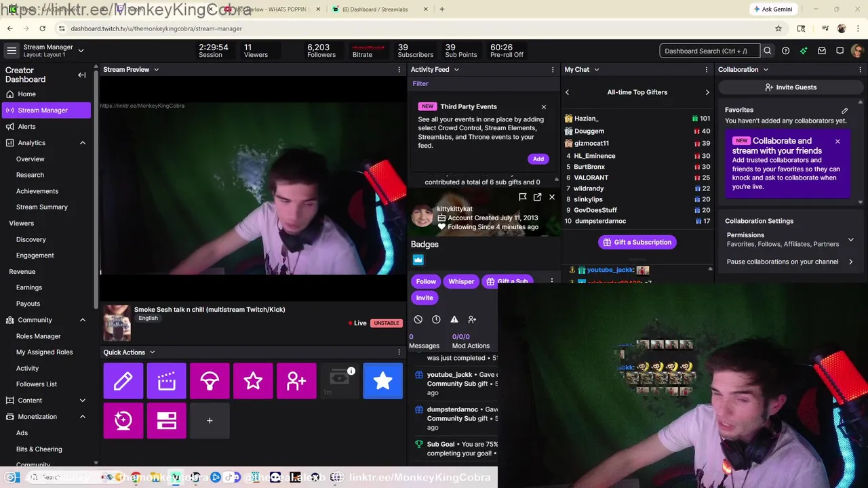
Task: Open the Activity Feed Filter link
Action: coord(420,83)
